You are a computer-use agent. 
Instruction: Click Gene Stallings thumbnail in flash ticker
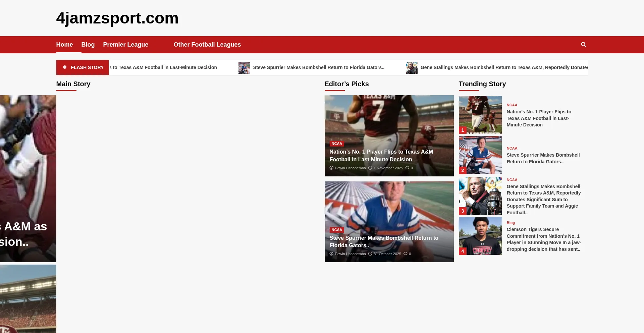tap(412, 68)
